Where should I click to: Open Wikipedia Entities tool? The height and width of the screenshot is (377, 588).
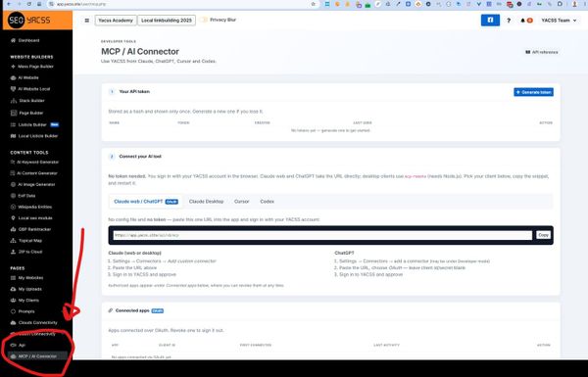point(31,207)
